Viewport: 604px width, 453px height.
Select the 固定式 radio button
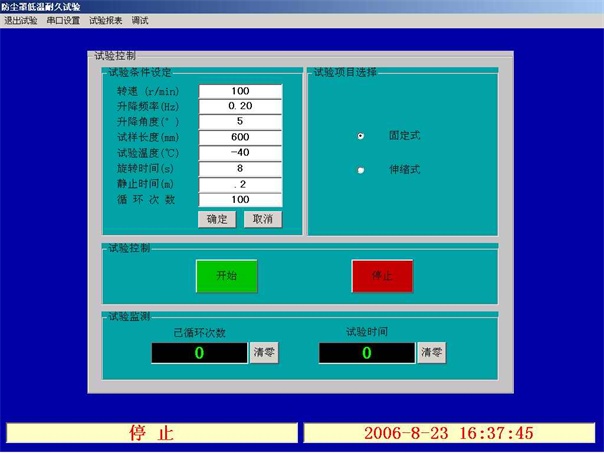pos(361,135)
